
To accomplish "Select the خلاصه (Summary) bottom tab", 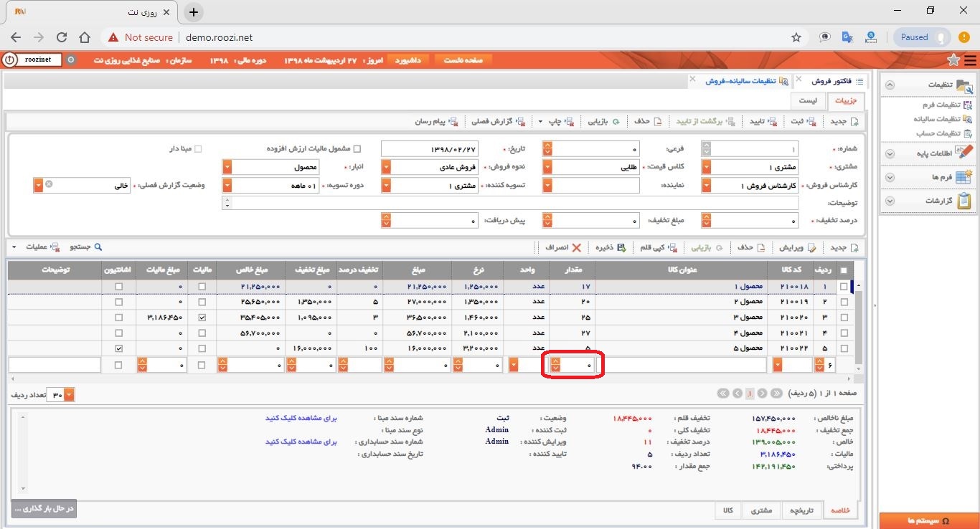I will click(840, 510).
